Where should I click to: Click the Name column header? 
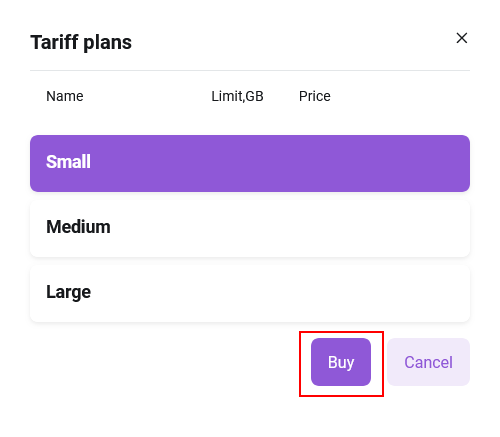(x=65, y=96)
